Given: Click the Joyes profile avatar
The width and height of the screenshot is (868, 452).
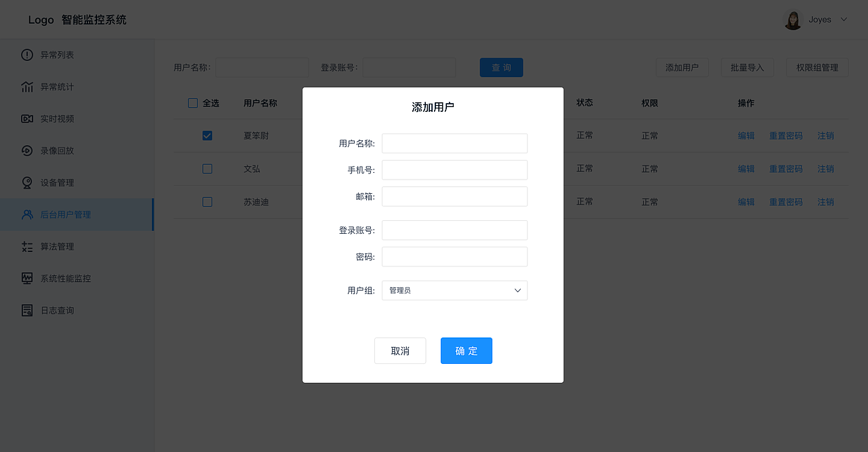Looking at the screenshot, I should (793, 19).
